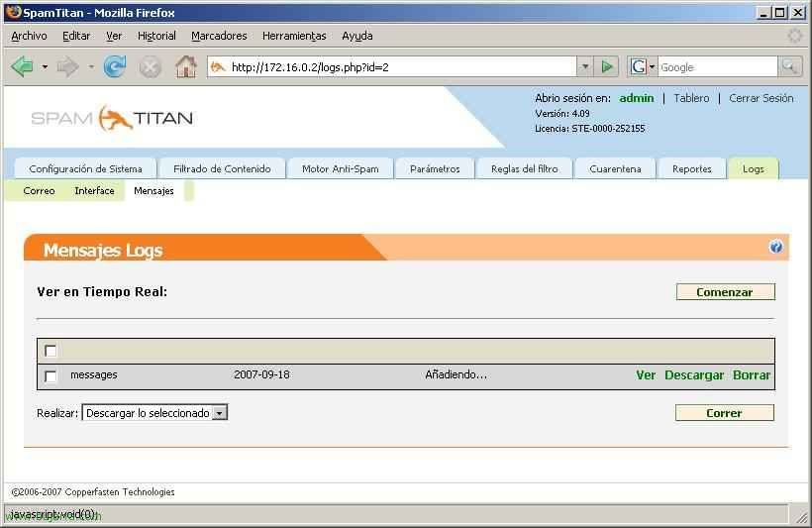Open the Reglas del filtro tab
812x528 pixels.
[x=525, y=169]
